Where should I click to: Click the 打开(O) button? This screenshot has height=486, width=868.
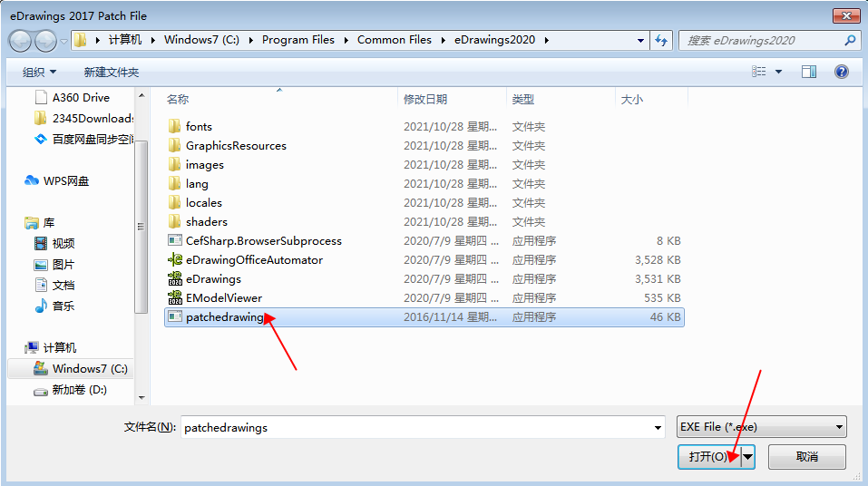click(x=709, y=457)
